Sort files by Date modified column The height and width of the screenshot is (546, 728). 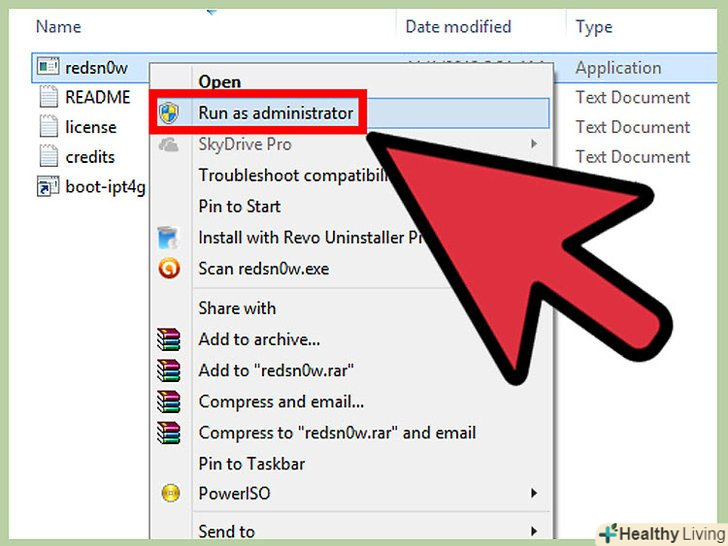458,27
